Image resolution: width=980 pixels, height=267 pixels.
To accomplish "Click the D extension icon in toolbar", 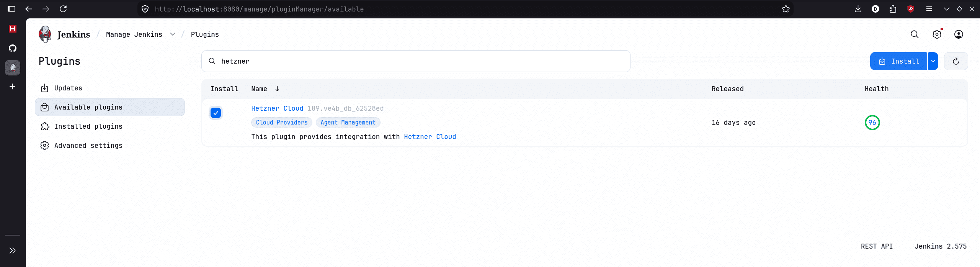I will (875, 9).
